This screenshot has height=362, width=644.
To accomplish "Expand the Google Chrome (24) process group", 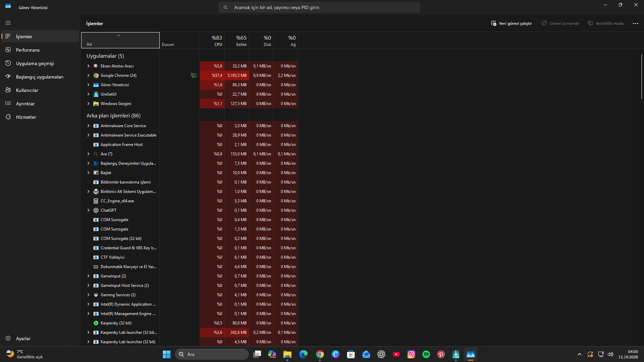I will coord(88,75).
